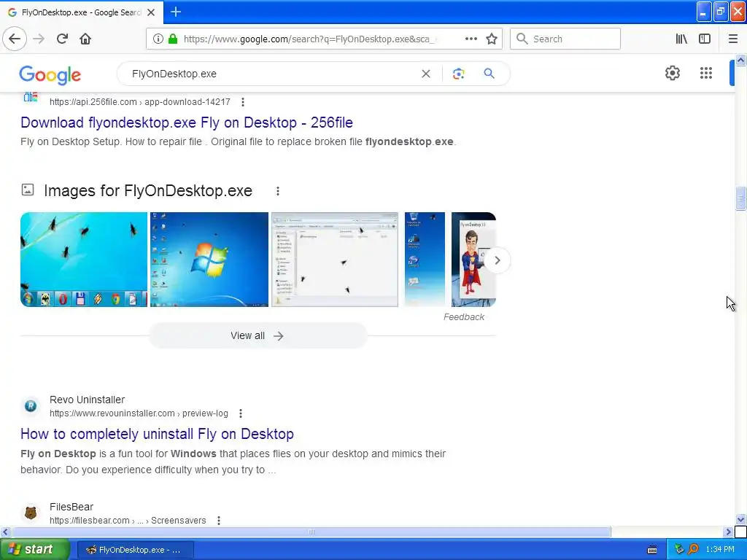747x560 pixels.
Task: Open the narrow blue desktop icons thumbnail
Action: tap(425, 260)
